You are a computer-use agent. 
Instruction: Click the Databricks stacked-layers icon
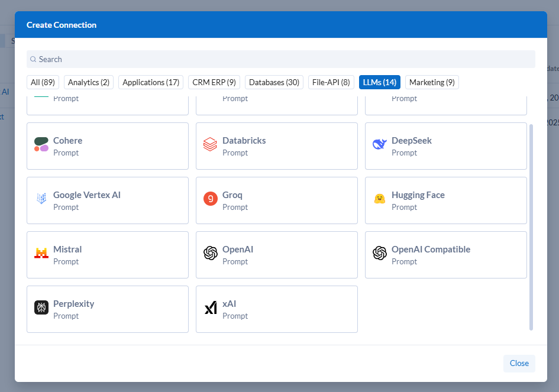point(210,144)
